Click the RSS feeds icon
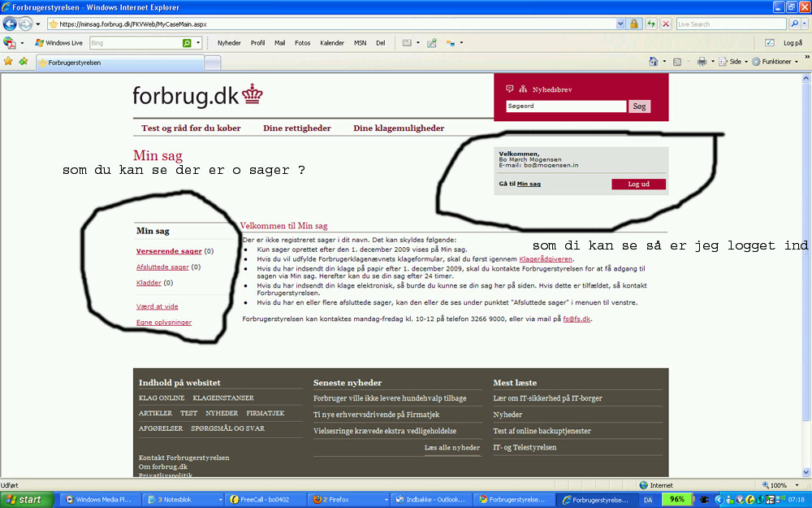The image size is (812, 508). pyautogui.click(x=677, y=62)
